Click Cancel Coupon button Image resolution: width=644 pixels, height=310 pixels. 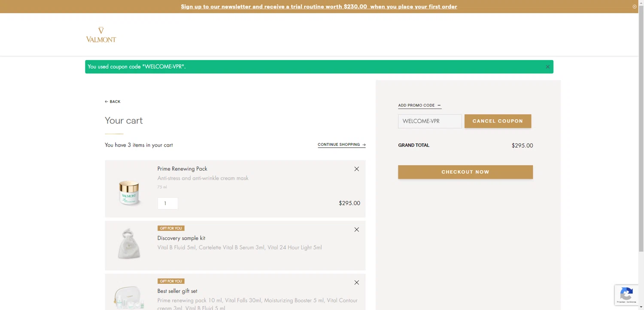(498, 121)
